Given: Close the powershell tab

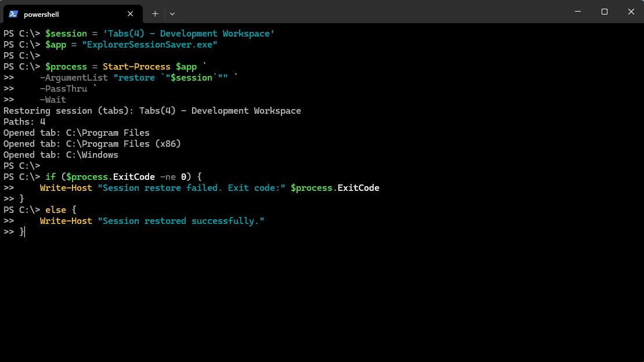Looking at the screenshot, I should (x=130, y=14).
